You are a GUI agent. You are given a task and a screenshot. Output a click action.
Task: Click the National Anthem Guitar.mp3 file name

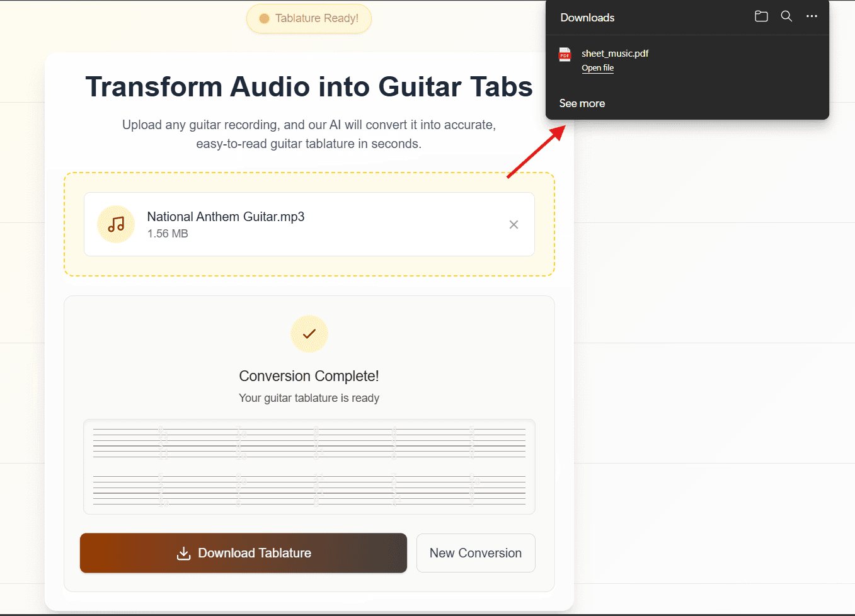[226, 217]
